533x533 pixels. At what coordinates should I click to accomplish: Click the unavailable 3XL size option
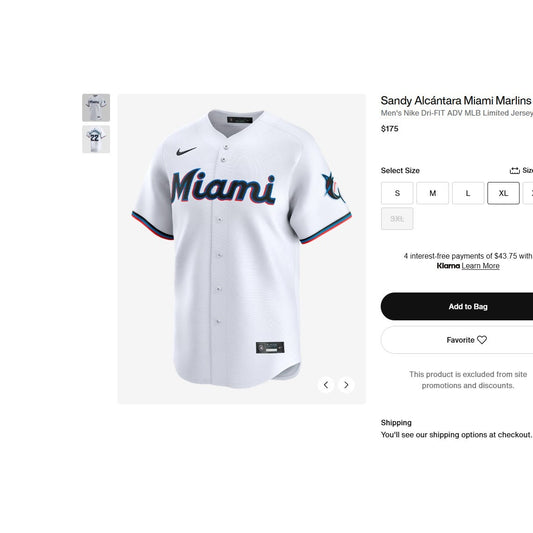tap(397, 219)
